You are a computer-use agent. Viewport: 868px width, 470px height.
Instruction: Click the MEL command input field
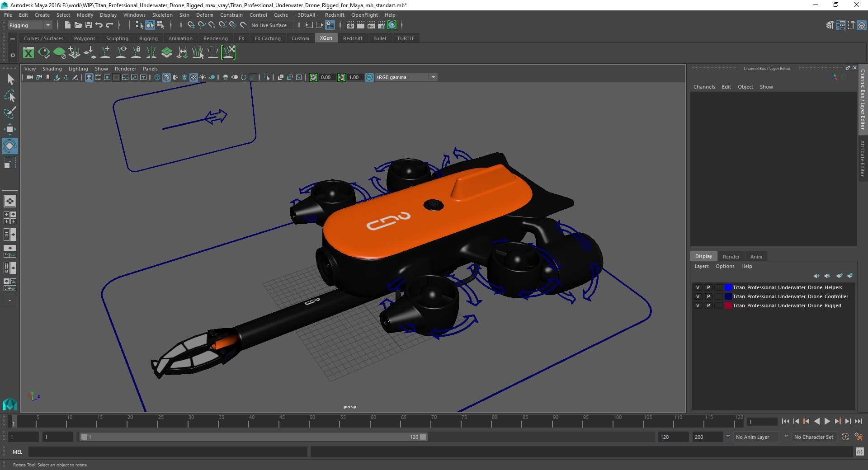pyautogui.click(x=168, y=451)
